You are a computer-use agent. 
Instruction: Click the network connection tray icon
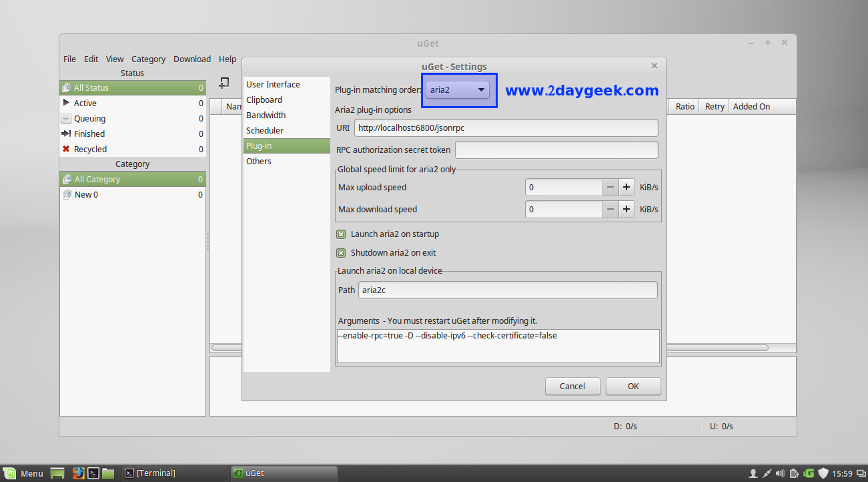tap(767, 473)
